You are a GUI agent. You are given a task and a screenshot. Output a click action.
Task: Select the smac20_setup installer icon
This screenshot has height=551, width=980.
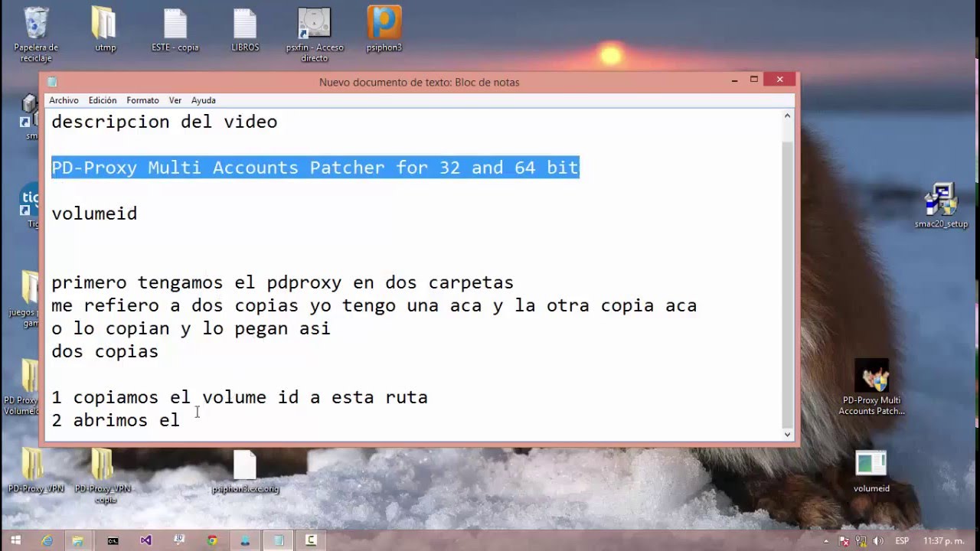(941, 206)
